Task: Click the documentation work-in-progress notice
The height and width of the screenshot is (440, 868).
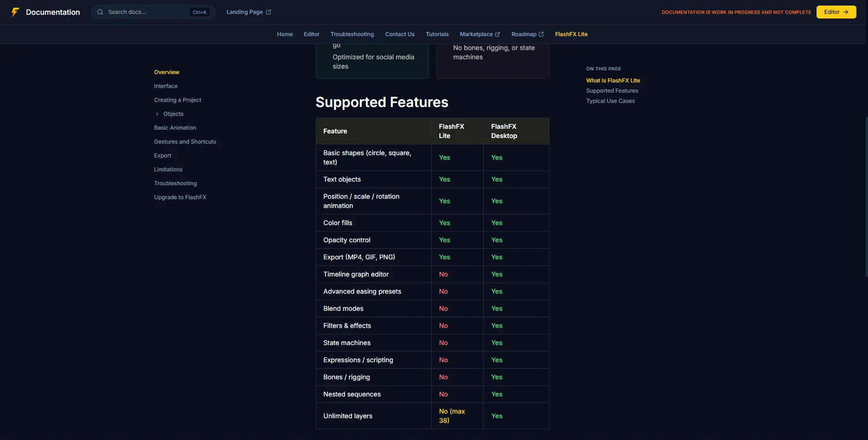Action: 736,12
